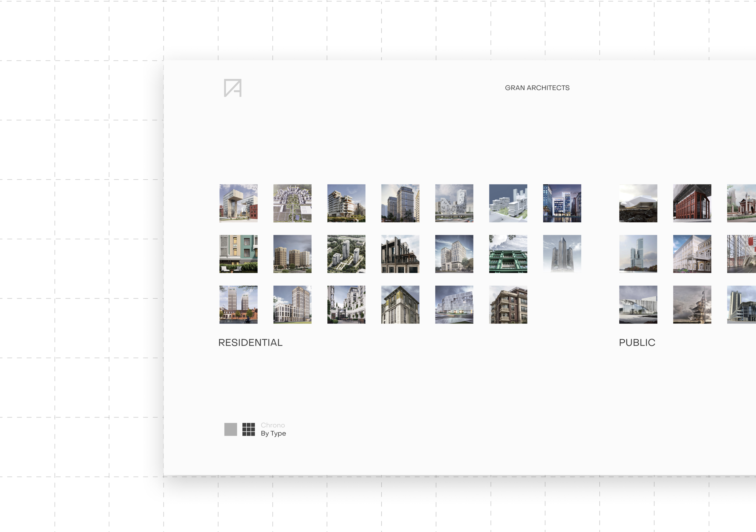Open the RESIDENTIAL category heading
The image size is (756, 532).
[x=250, y=342]
